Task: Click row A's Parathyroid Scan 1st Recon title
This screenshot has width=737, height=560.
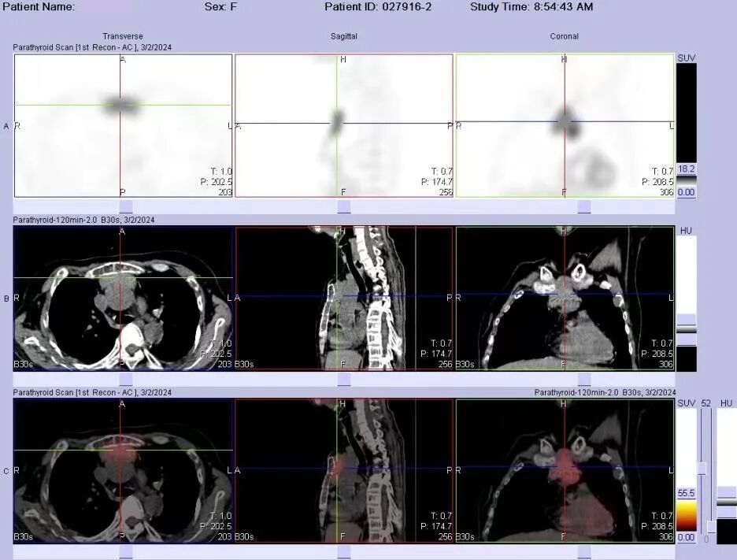Action: click(92, 47)
